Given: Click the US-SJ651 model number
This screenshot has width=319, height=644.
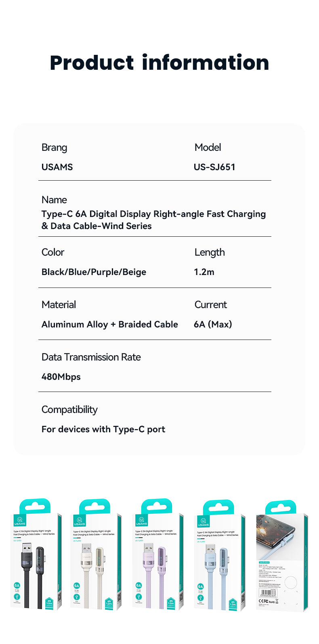Looking at the screenshot, I should pos(214,167).
